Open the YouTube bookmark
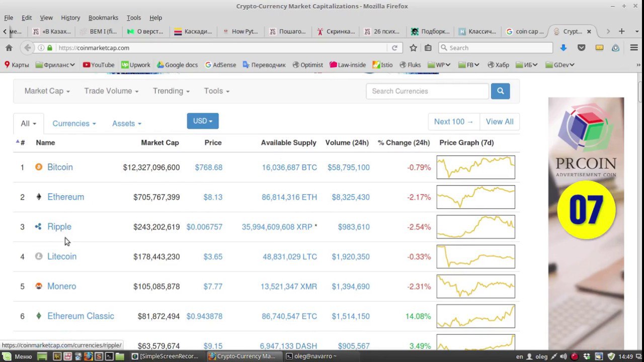Screen dimensions: 644x362 [x=99, y=65]
